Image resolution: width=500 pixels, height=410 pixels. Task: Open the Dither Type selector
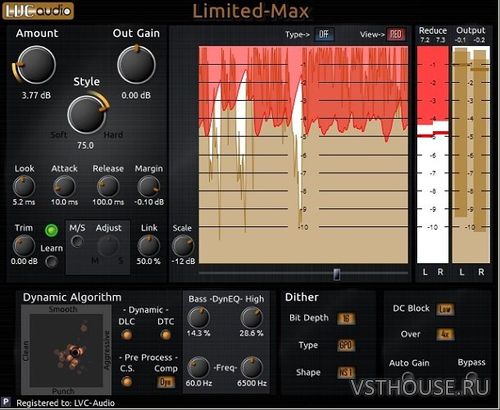(346, 345)
